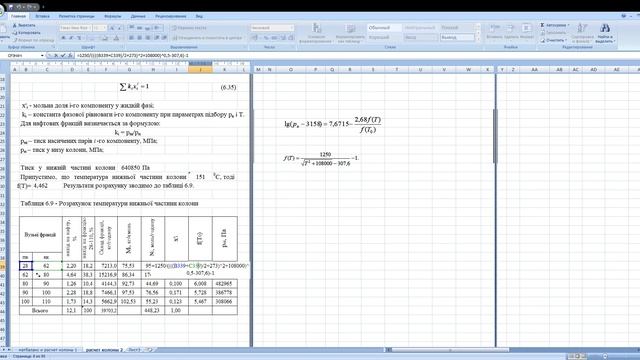
Task: Click the Вырезать (cut) button
Action: tap(24, 25)
